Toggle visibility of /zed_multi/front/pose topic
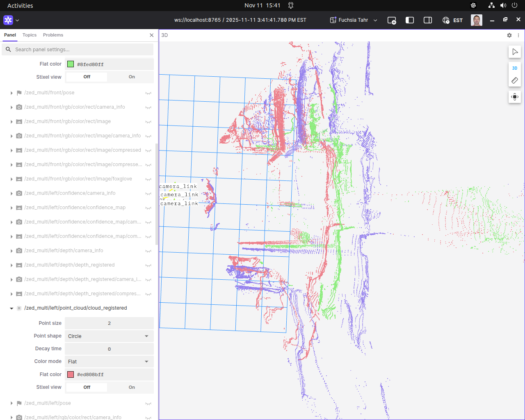Viewport: 525px width, 420px height. 148,93
